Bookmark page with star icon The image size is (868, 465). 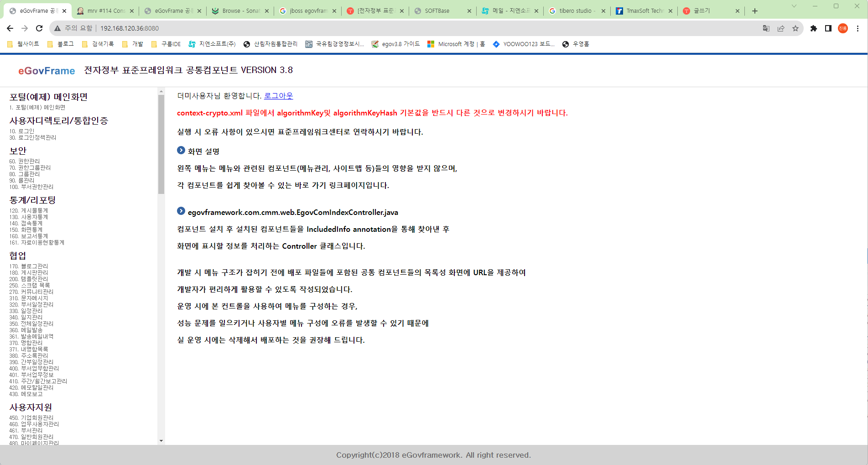pyautogui.click(x=795, y=28)
